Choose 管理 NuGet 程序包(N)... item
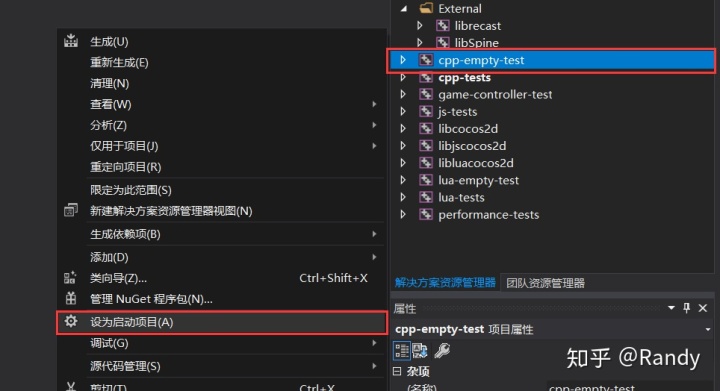720x391 pixels. tap(221, 299)
